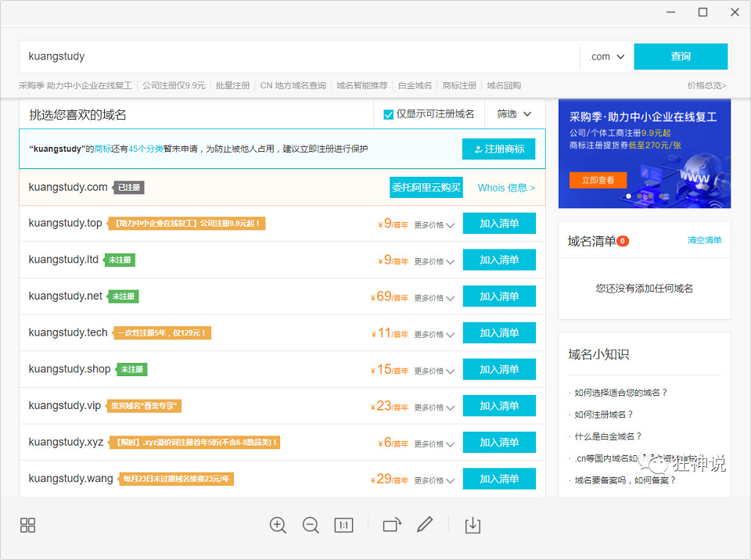The height and width of the screenshot is (560, 751).
Task: Expand 更多价格 for kuangstudy.xyz
Action: (434, 444)
